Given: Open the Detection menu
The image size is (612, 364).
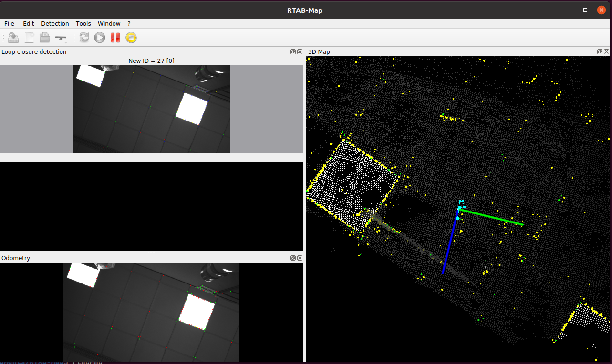Looking at the screenshot, I should 55,23.
